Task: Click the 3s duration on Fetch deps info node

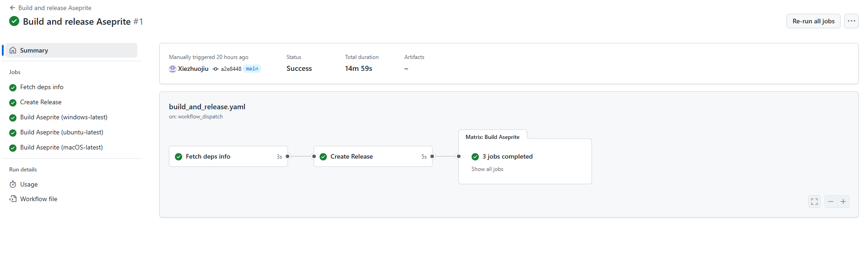Action: coord(279,157)
